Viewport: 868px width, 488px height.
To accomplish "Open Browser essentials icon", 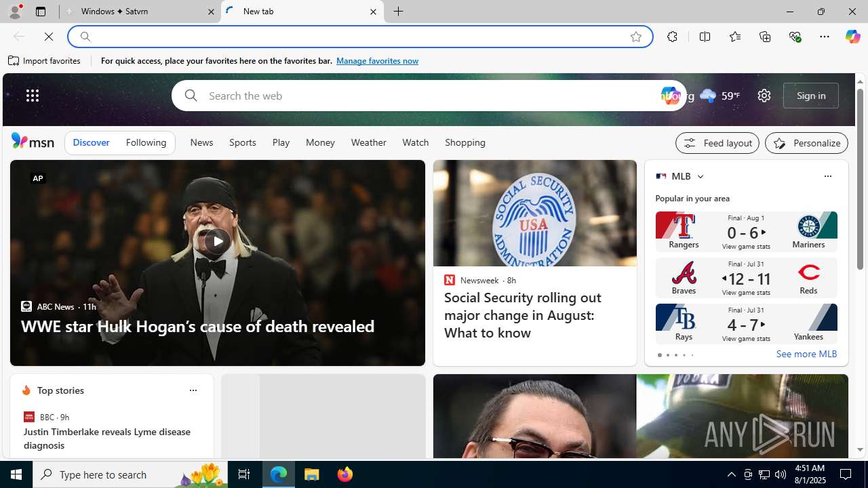I will tap(795, 37).
